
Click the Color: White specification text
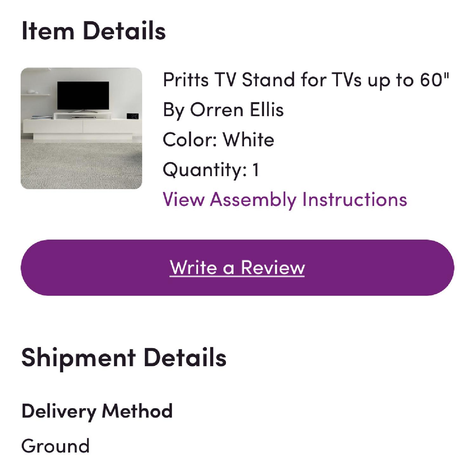218,139
